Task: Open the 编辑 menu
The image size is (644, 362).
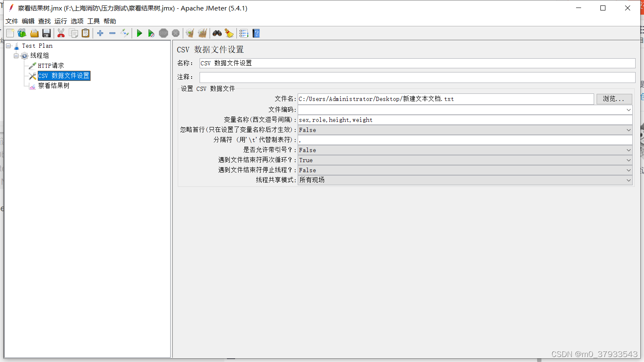Action: click(28, 21)
